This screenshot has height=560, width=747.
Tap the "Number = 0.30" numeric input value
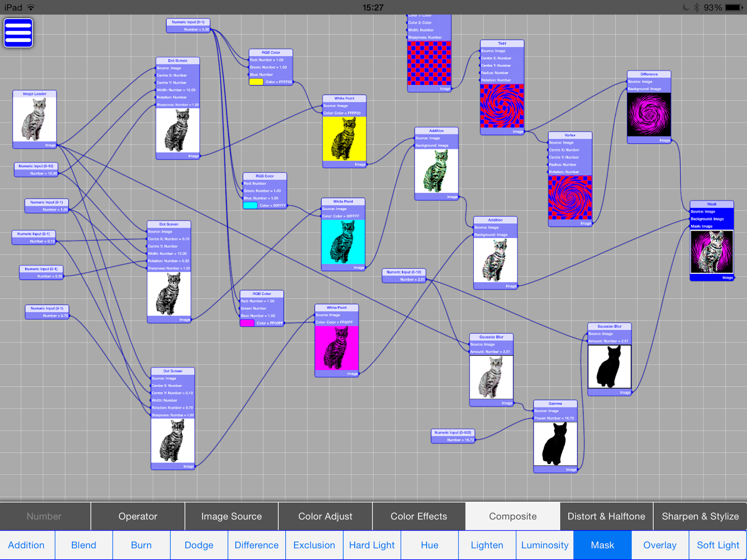point(49,276)
